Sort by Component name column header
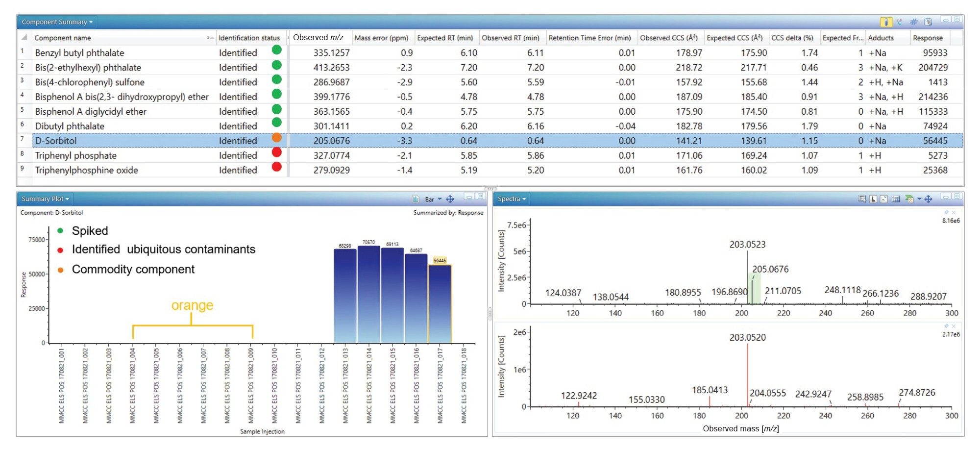 tap(63, 38)
